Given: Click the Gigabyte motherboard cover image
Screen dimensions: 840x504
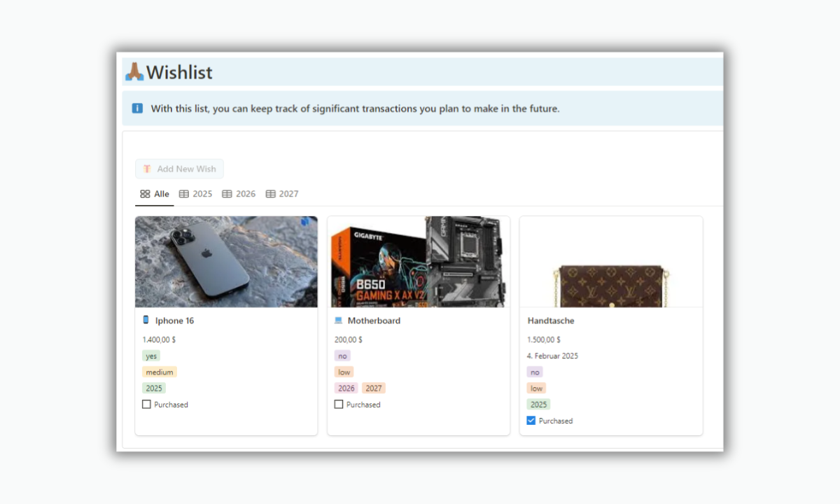Looking at the screenshot, I should click(419, 262).
